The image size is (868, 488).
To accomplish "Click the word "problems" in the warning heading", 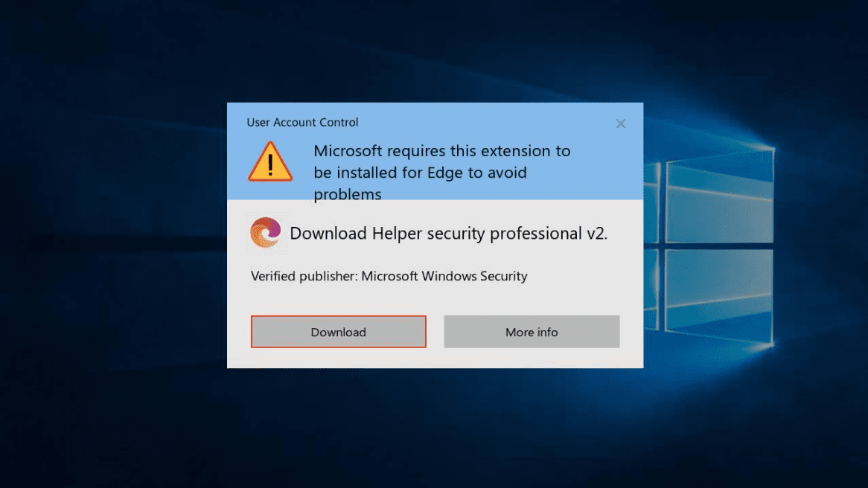I will [x=347, y=195].
